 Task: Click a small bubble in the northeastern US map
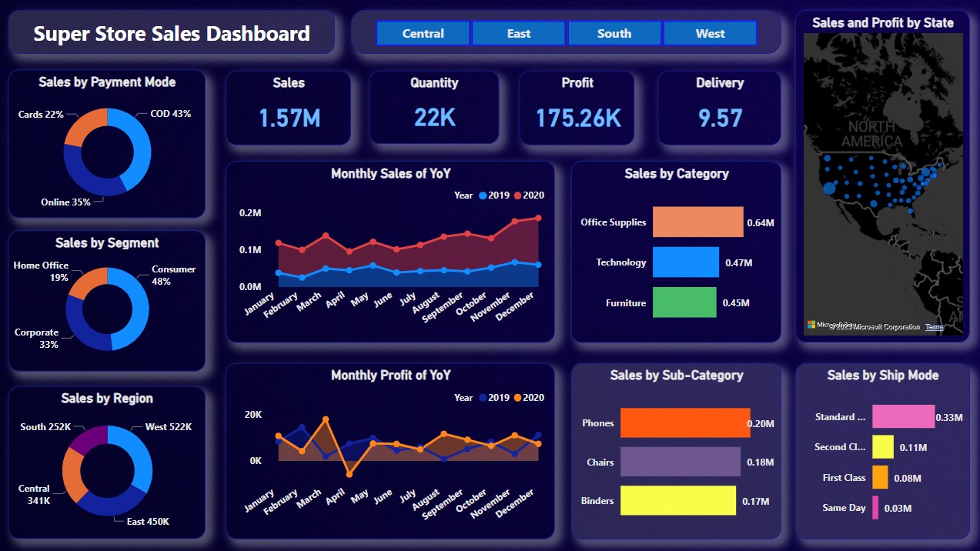[x=934, y=175]
